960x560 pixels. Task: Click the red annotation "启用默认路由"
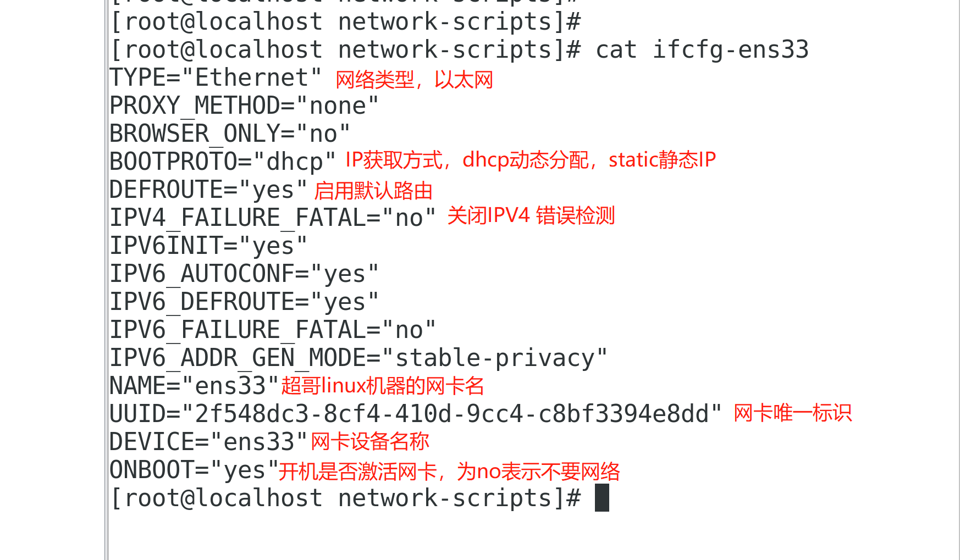tap(373, 191)
